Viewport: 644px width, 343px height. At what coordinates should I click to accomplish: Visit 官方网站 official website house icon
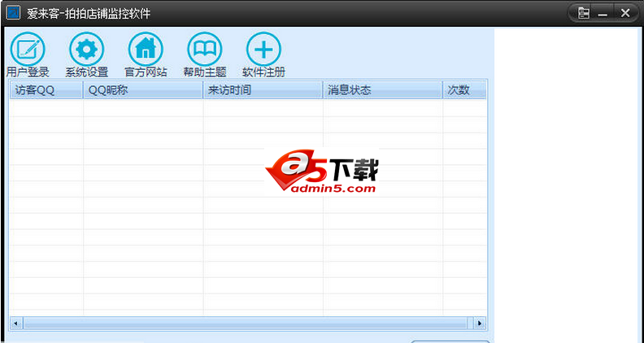point(146,50)
